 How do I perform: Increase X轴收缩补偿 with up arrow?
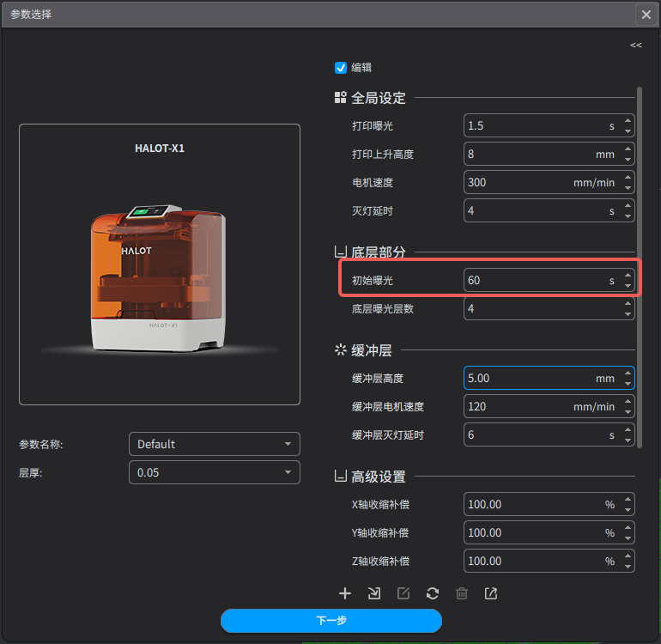tap(628, 499)
